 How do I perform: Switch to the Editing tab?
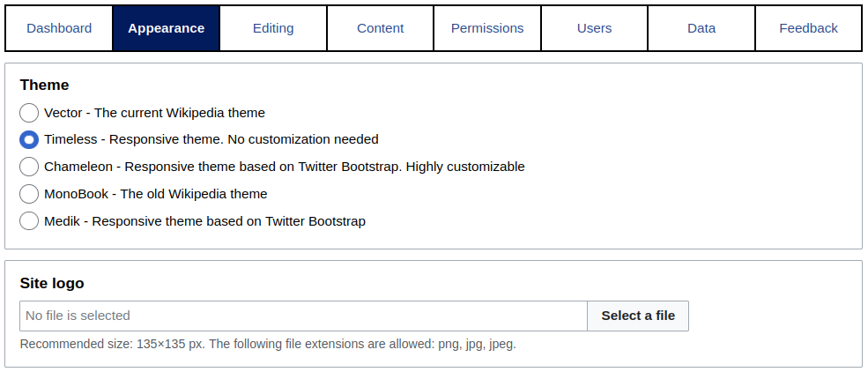[273, 28]
